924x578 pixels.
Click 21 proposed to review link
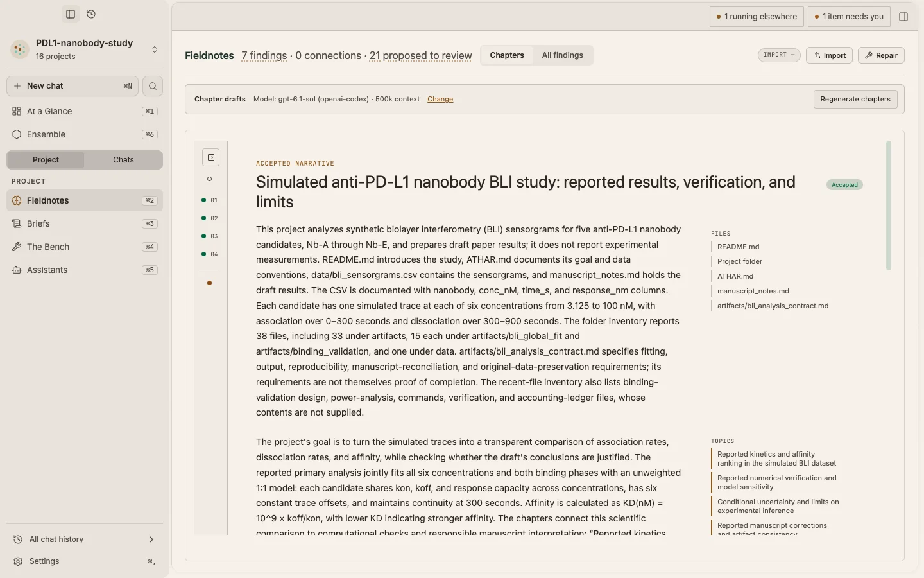(420, 56)
